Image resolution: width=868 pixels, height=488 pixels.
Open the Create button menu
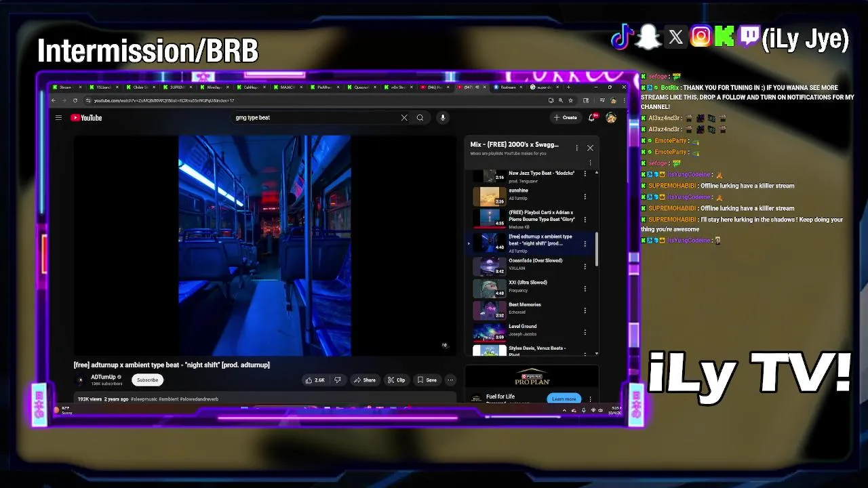coord(565,118)
